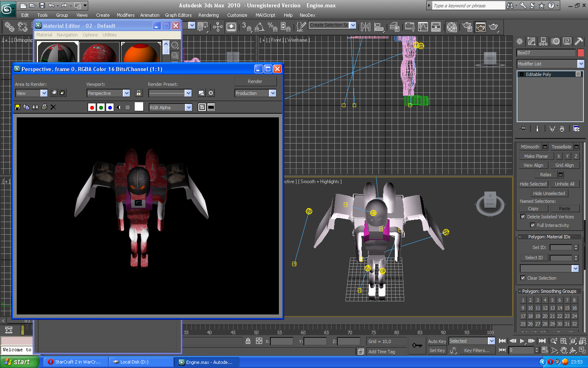This screenshot has width=588, height=368.
Task: Open the Windows start menu
Action: point(19,362)
